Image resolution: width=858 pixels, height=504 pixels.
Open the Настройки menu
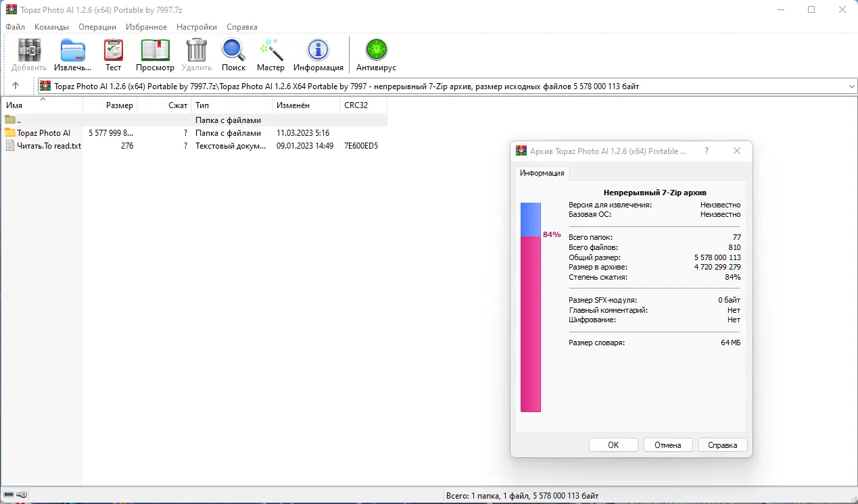point(196,26)
